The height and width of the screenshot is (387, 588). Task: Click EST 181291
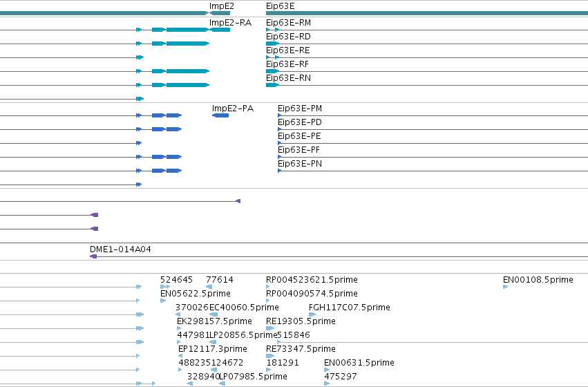point(283,364)
